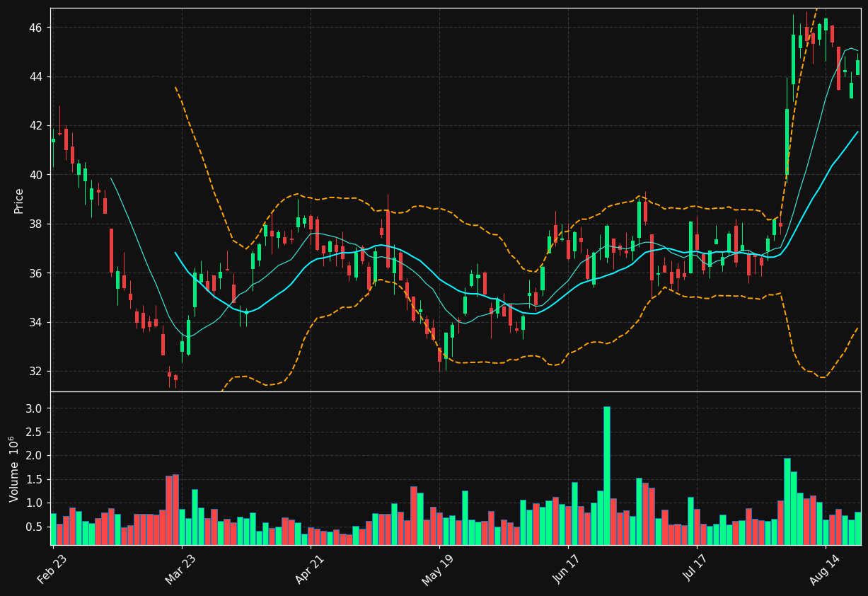
Task: Click the Price axis title
Action: coord(19,200)
